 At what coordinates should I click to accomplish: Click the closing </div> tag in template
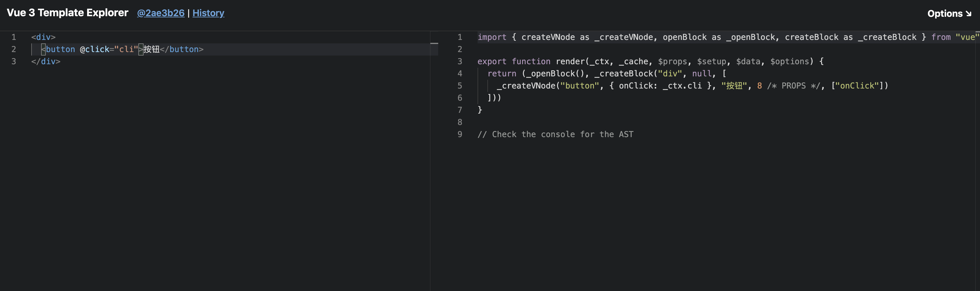click(x=46, y=61)
